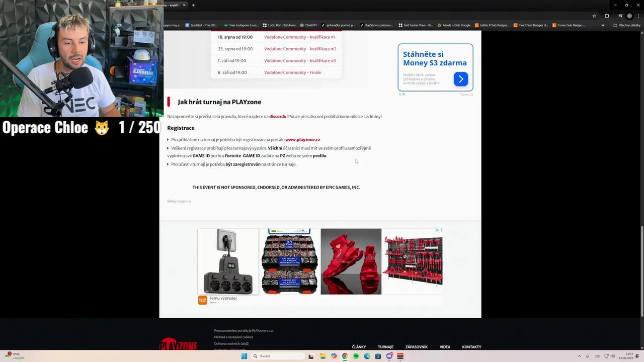Open the clock showing 14:17
The height and width of the screenshot is (362, 644).
point(626,356)
